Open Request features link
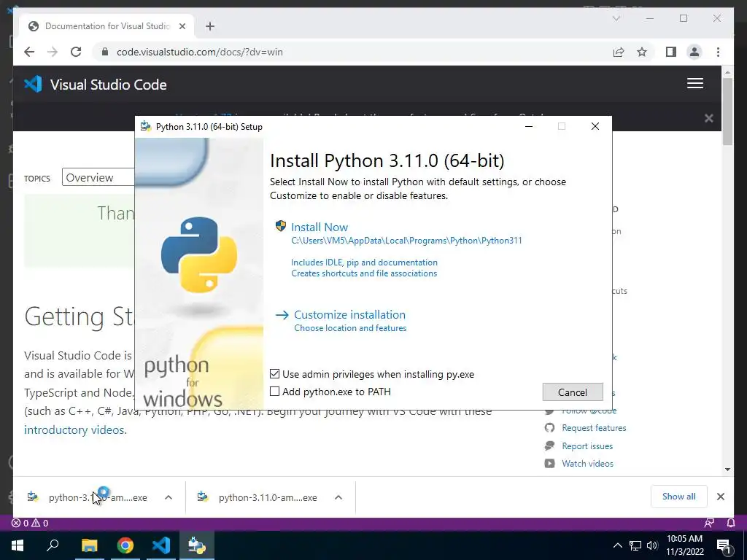 click(x=594, y=427)
